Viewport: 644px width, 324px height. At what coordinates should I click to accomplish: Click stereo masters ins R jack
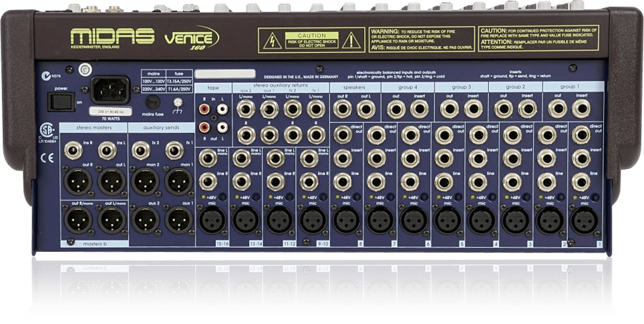[x=73, y=151]
